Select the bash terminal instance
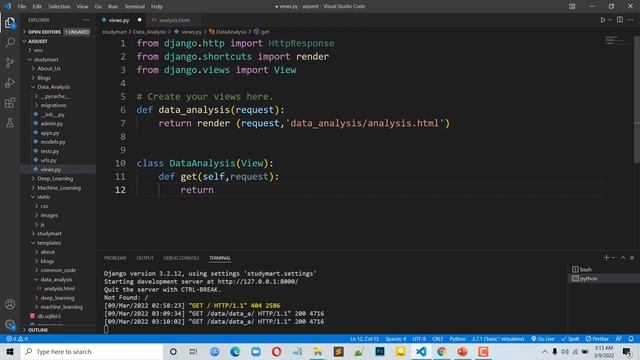640x360 pixels. point(604,269)
